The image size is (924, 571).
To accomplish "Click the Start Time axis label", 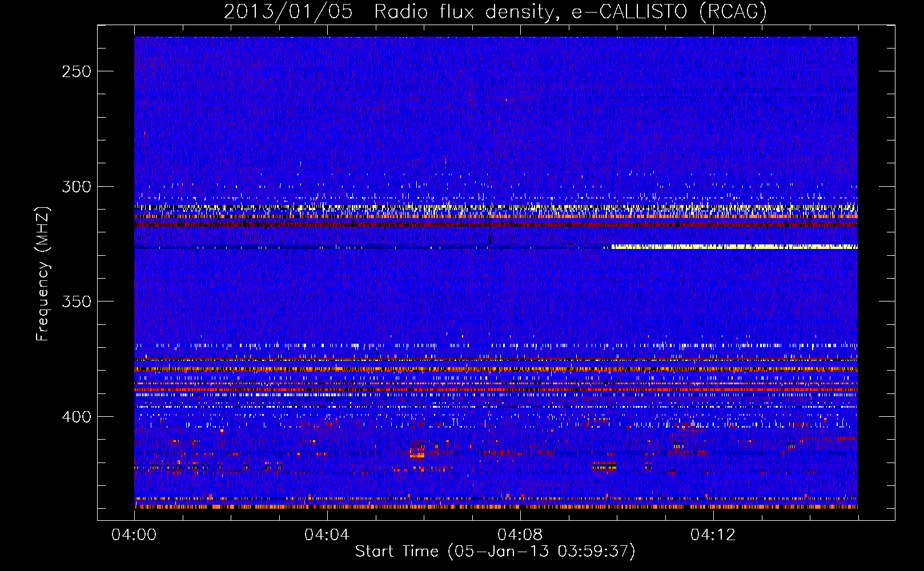I will pyautogui.click(x=495, y=552).
